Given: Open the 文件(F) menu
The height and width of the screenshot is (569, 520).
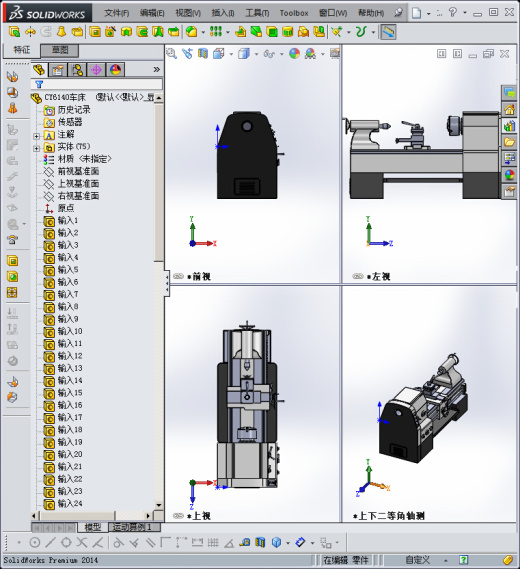Looking at the screenshot, I should (116, 13).
